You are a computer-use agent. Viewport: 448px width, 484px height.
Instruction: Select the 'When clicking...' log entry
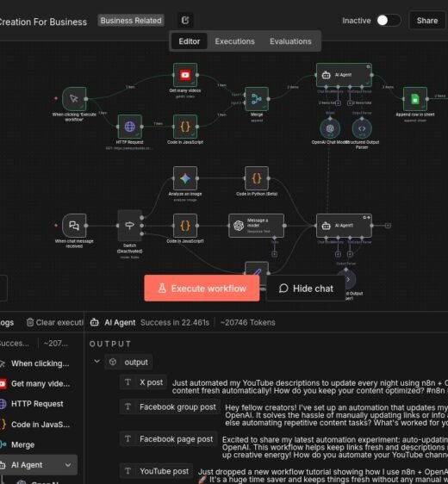point(39,363)
